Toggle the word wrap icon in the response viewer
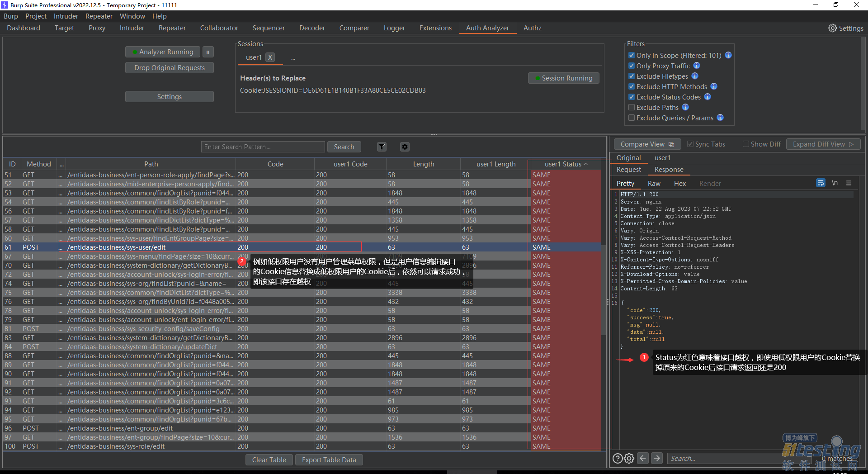This screenshot has height=474, width=868. (821, 183)
